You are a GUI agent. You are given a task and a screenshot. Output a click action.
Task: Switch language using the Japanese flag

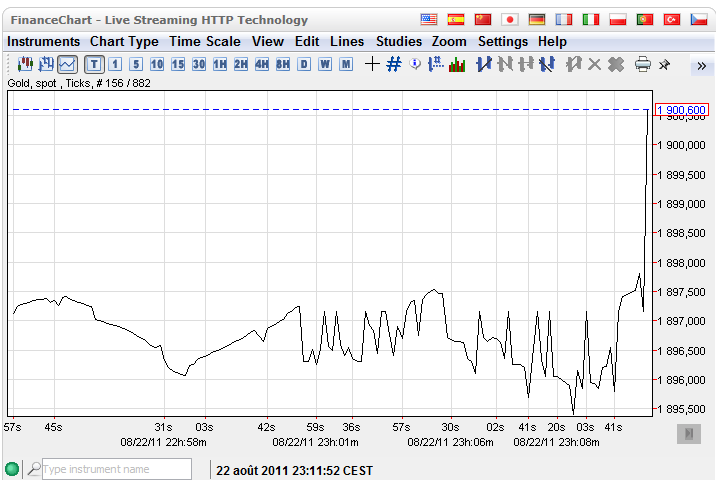(510, 19)
